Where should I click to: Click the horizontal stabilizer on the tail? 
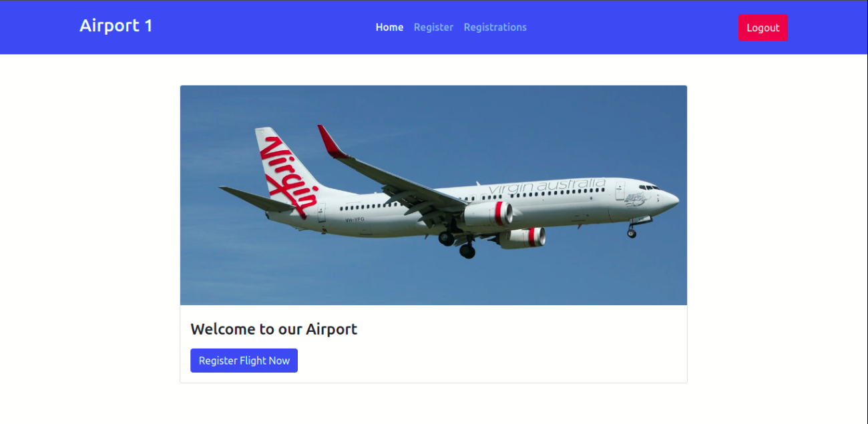tap(256, 199)
